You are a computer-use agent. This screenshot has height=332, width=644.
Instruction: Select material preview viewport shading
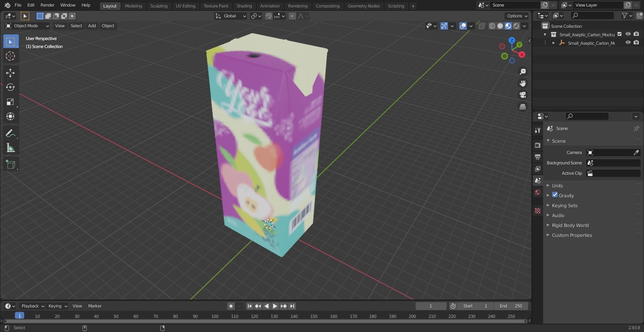click(508, 26)
